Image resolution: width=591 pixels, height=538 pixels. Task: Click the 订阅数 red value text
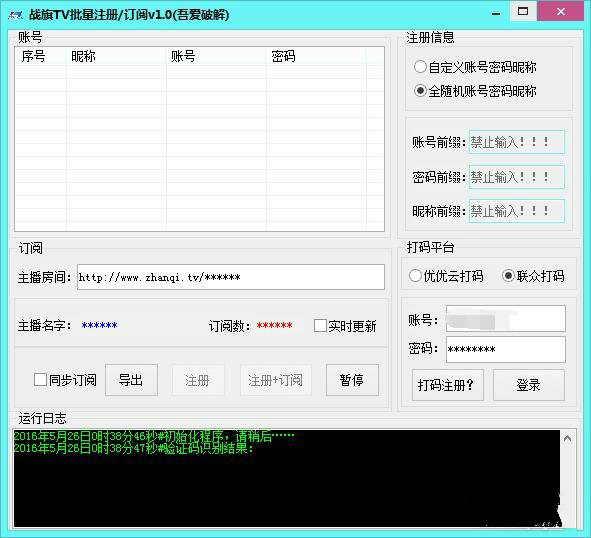(x=274, y=325)
